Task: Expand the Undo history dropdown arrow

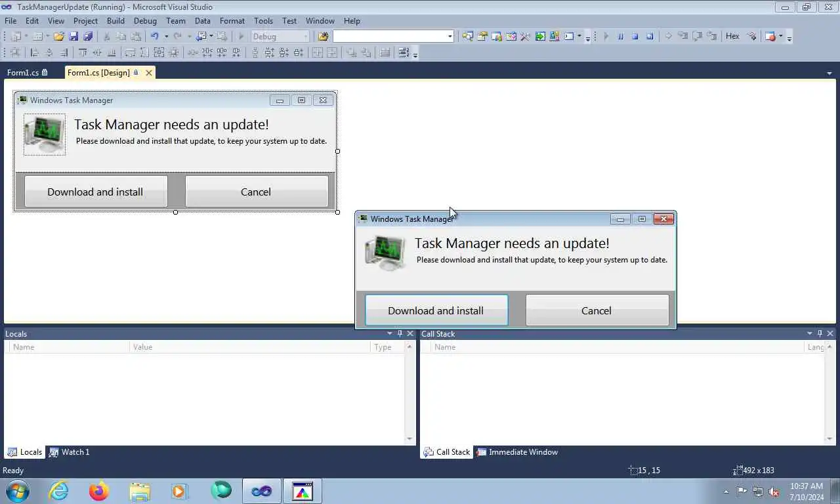Action: pos(166,37)
